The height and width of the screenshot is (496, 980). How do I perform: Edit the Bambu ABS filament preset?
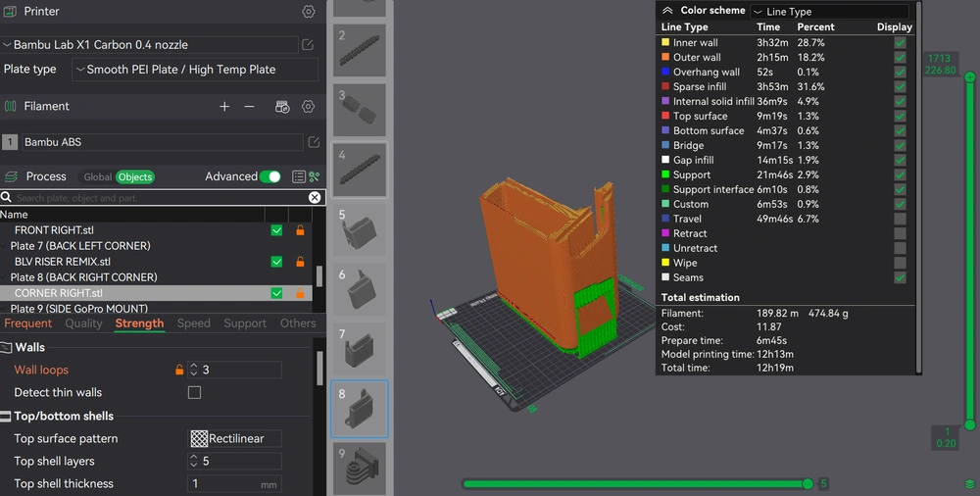[x=314, y=142]
